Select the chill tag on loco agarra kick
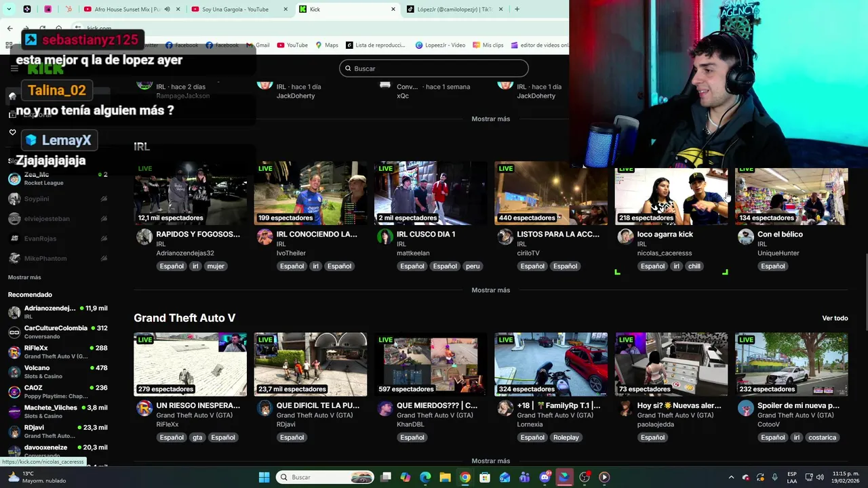Image resolution: width=868 pixels, height=488 pixels. (x=694, y=266)
